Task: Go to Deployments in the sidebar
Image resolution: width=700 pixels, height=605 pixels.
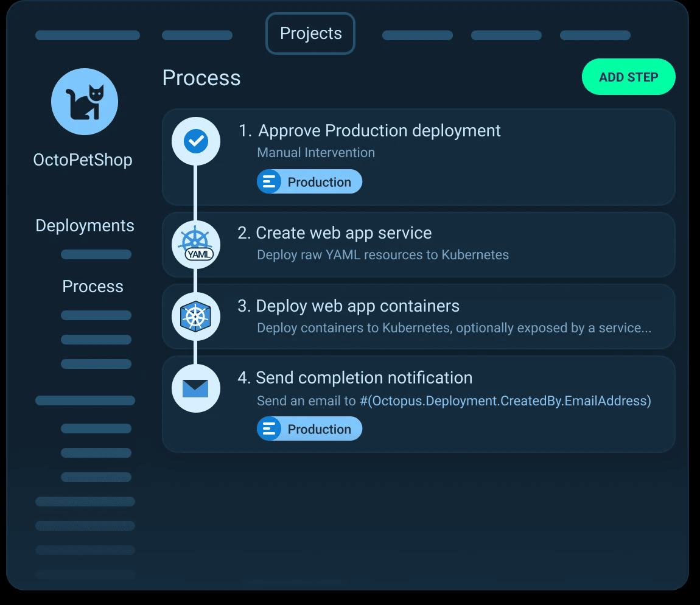Action: click(x=85, y=226)
